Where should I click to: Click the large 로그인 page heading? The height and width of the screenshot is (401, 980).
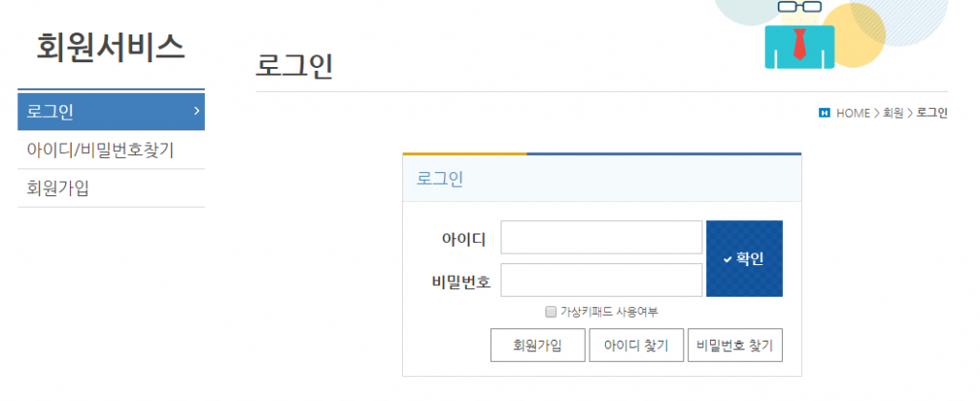click(294, 66)
